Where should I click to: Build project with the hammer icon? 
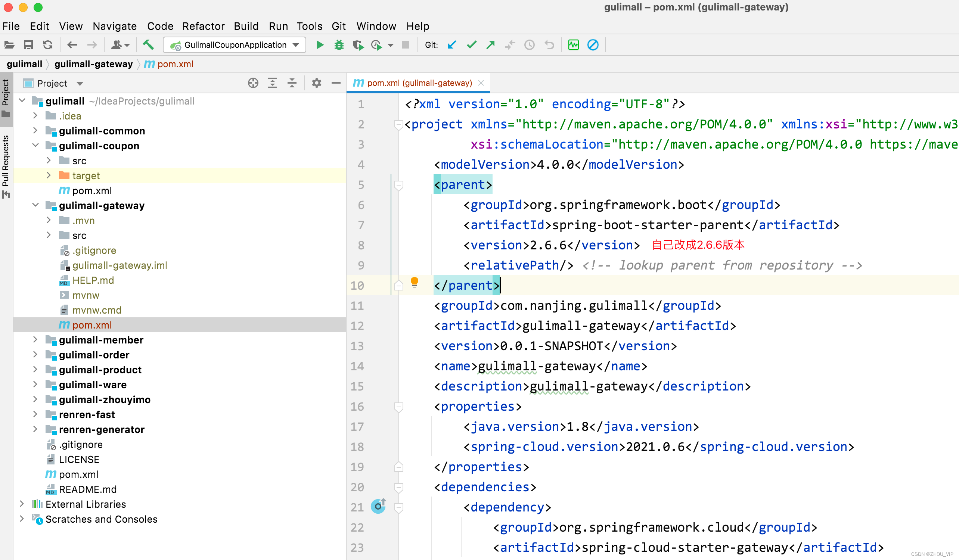point(148,45)
